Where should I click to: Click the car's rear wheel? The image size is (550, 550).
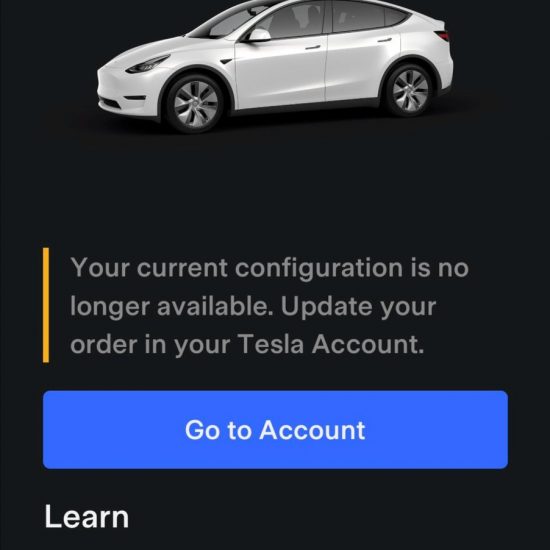409,90
